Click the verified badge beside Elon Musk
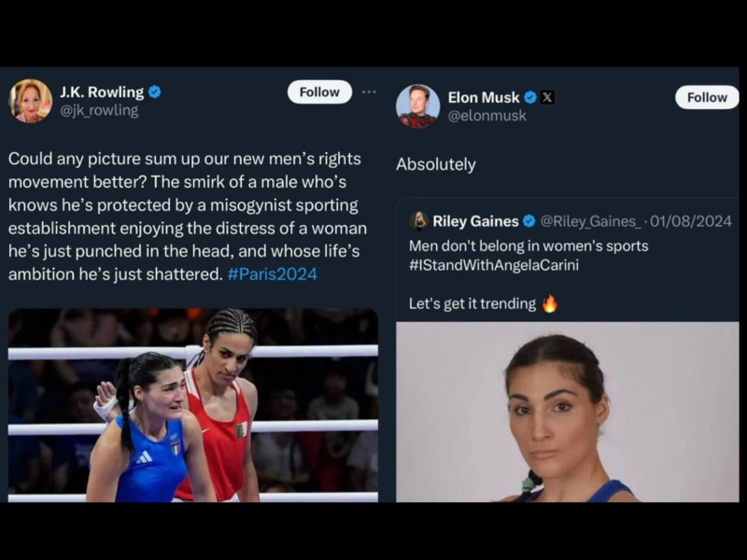The width and height of the screenshot is (747, 560). [529, 97]
